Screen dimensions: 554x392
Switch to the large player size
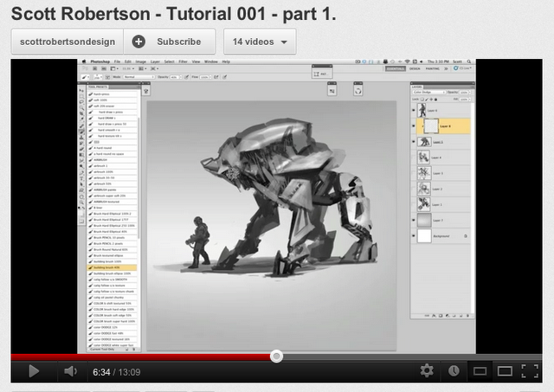(x=505, y=371)
